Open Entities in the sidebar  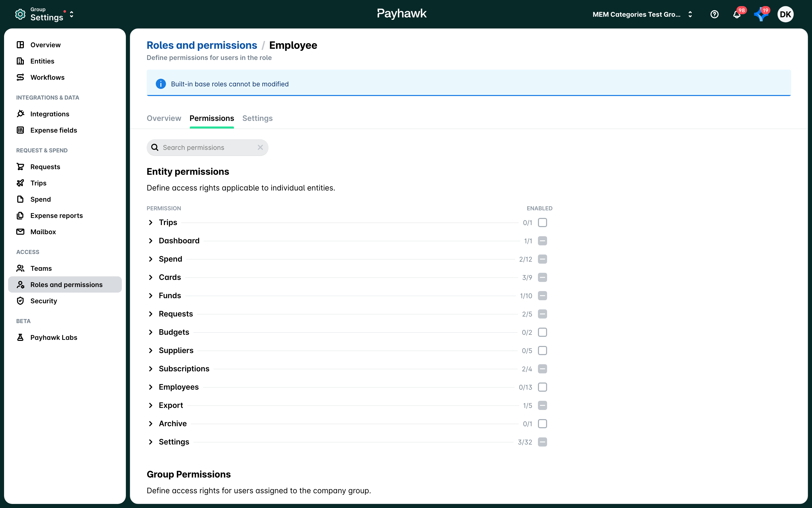[65, 61]
